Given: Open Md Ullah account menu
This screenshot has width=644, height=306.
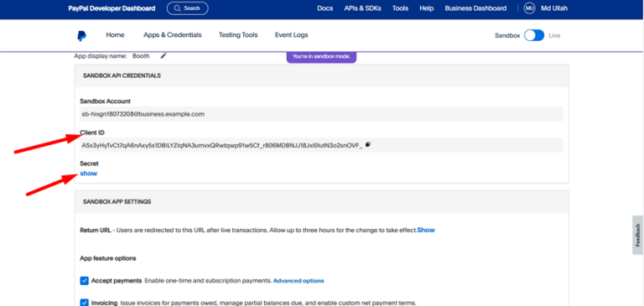Looking at the screenshot, I should 554,8.
